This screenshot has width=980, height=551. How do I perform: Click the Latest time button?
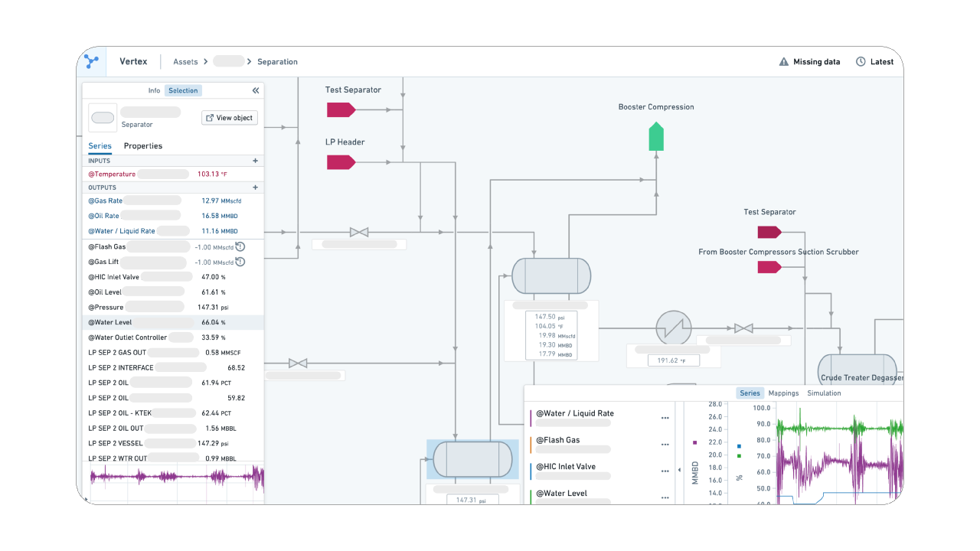(x=874, y=62)
